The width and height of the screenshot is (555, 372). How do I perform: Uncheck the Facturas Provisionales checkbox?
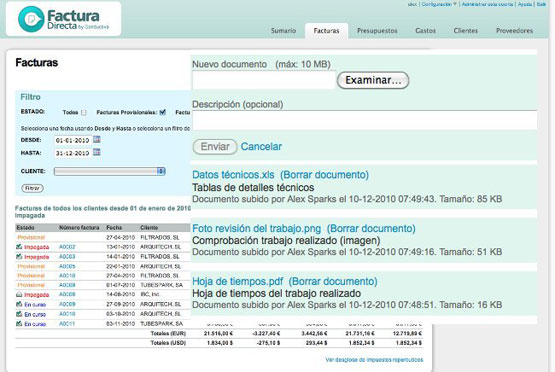(x=162, y=112)
